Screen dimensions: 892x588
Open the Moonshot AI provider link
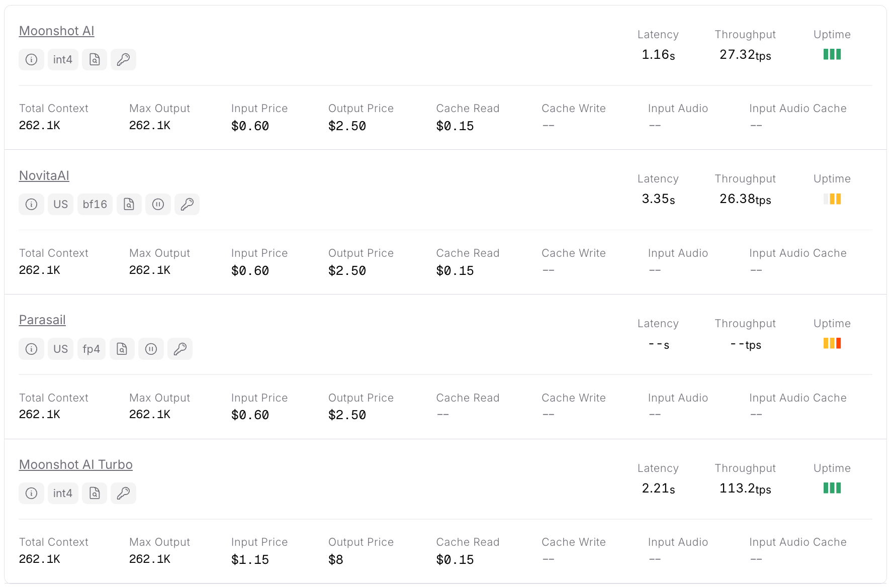(x=56, y=31)
